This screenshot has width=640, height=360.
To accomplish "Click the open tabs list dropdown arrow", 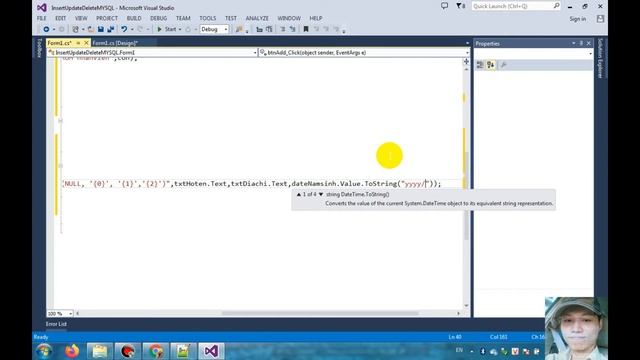I will coord(467,43).
